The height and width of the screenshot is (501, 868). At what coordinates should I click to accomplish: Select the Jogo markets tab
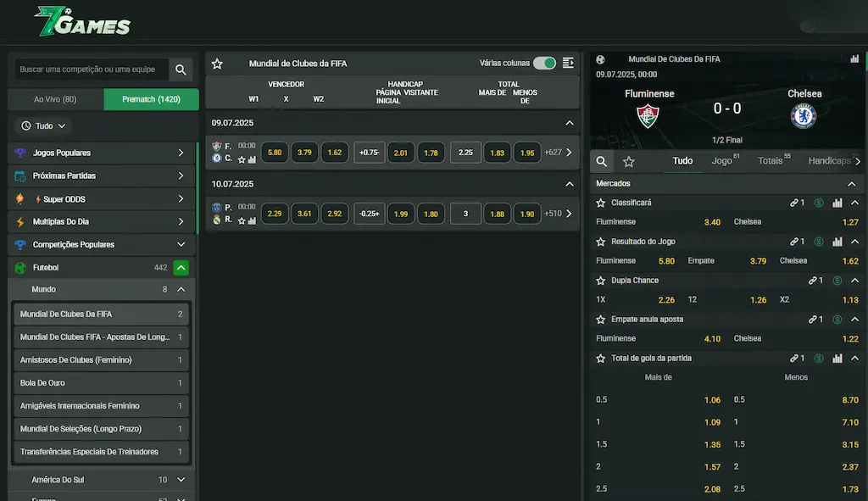coord(725,161)
